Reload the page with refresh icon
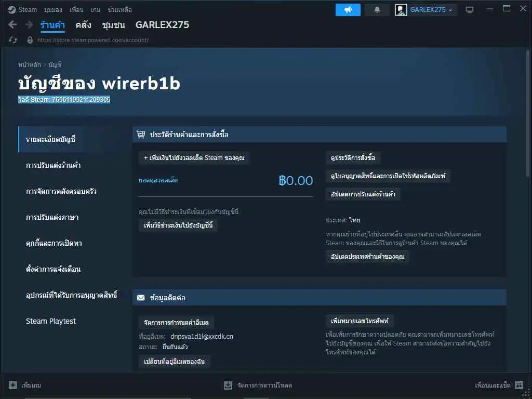The image size is (532, 399). (x=13, y=40)
